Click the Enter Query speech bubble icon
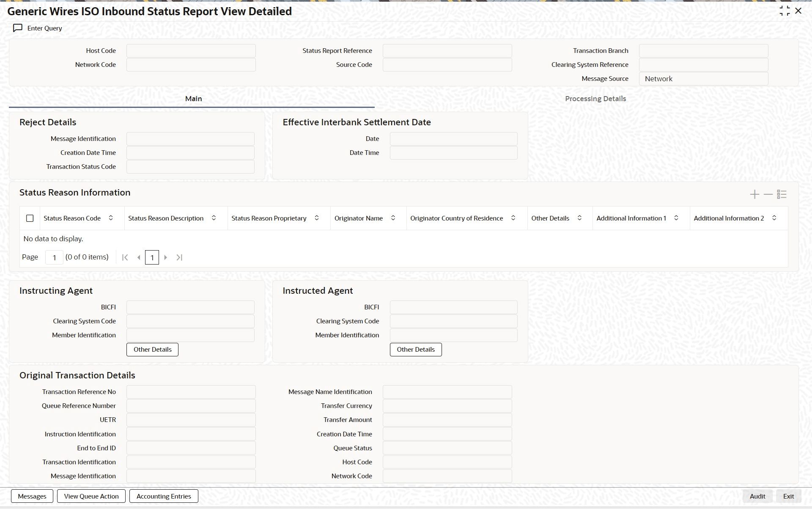Screen dimensions: 812x510 [17, 28]
